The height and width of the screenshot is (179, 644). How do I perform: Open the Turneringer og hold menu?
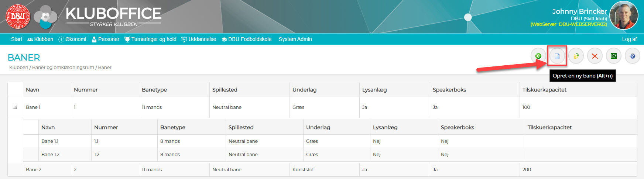tap(150, 39)
